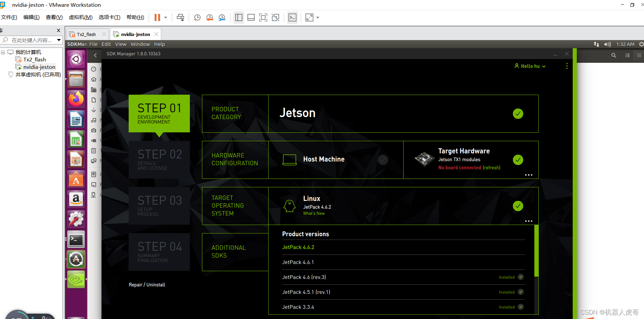Image resolution: width=644 pixels, height=319 pixels.
Task: Open the Window menu in SDK Manager
Action: (140, 44)
